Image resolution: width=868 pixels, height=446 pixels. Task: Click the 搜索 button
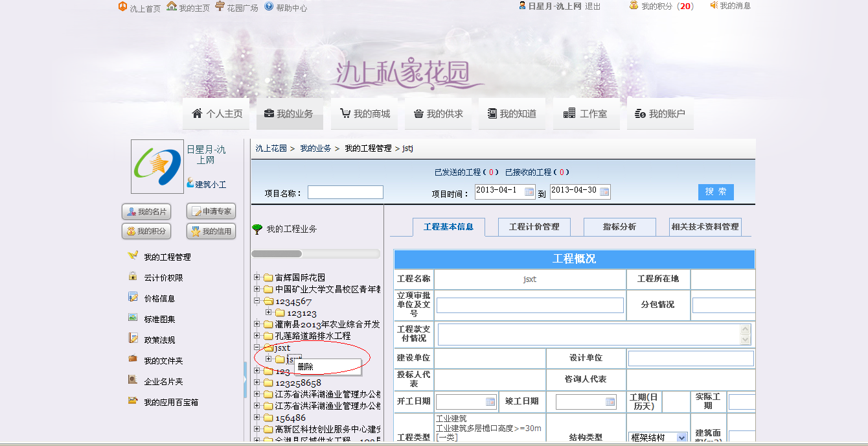tap(716, 192)
